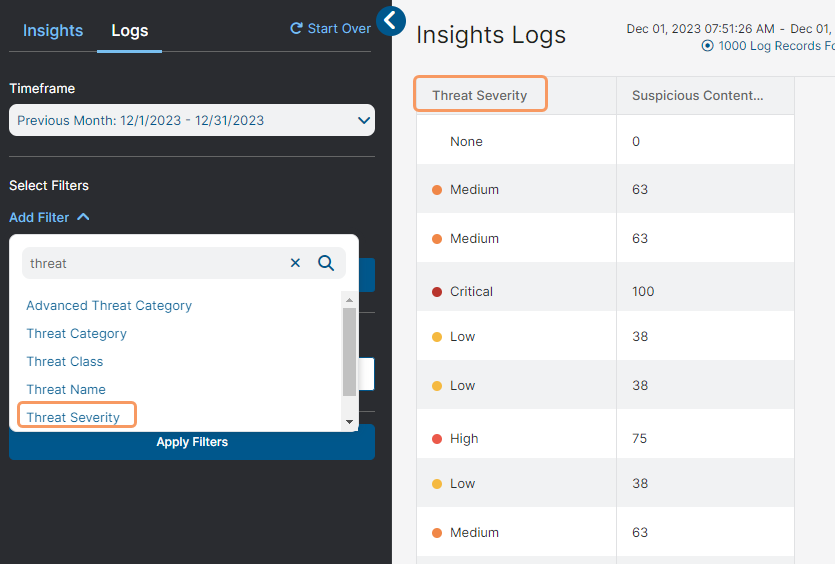Select the Threat Class filter option
This screenshot has width=835, height=564.
point(65,361)
